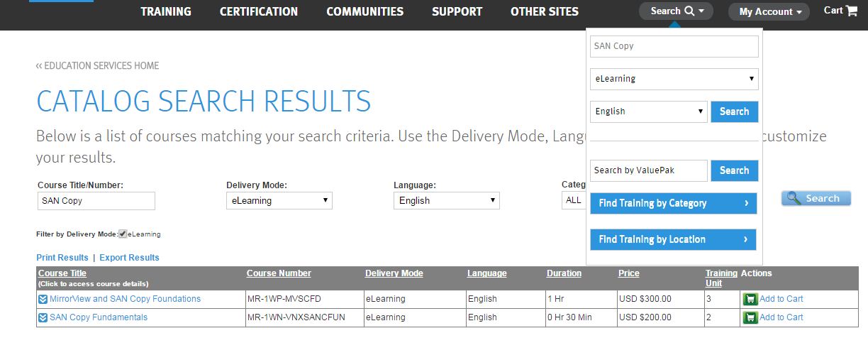Open English dropdown in search popup

[649, 111]
